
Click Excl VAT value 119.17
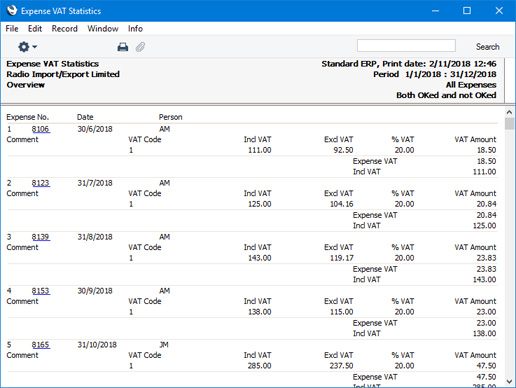341,258
